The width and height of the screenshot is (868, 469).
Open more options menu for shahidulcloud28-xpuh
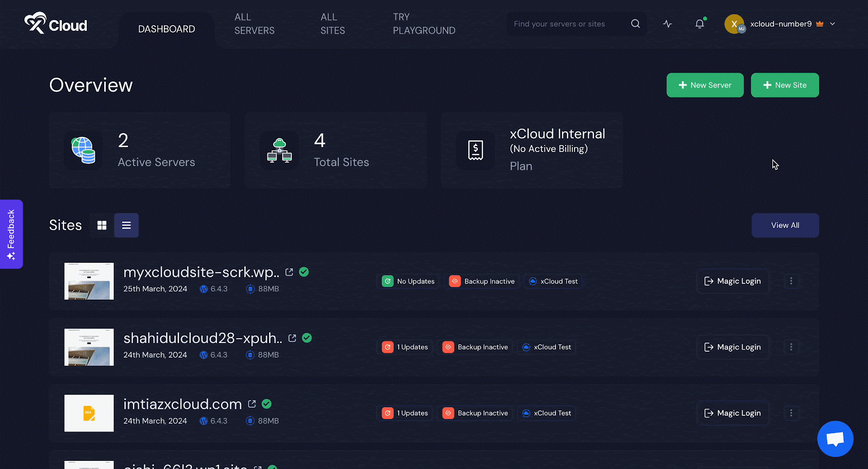(x=791, y=347)
